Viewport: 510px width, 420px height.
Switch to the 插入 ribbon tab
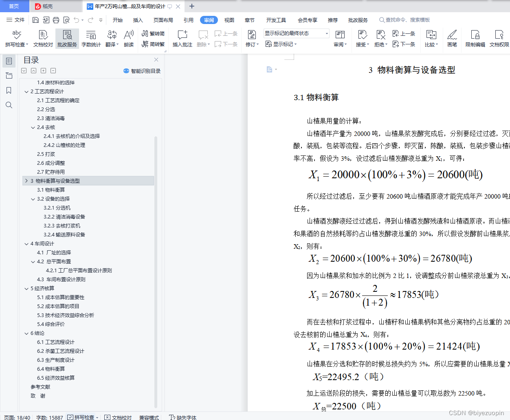[138, 20]
